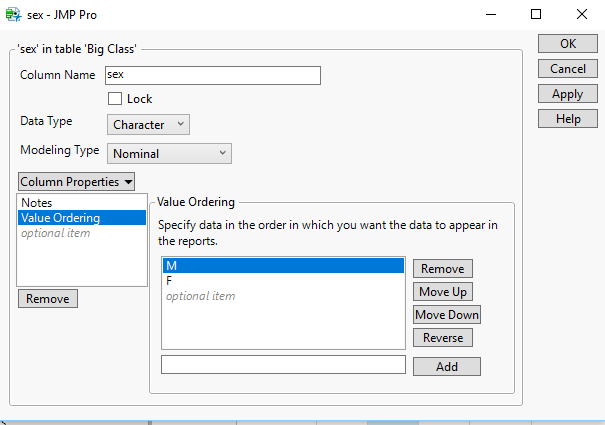Click into the Column Name field
The height and width of the screenshot is (425, 605).
pos(213,75)
